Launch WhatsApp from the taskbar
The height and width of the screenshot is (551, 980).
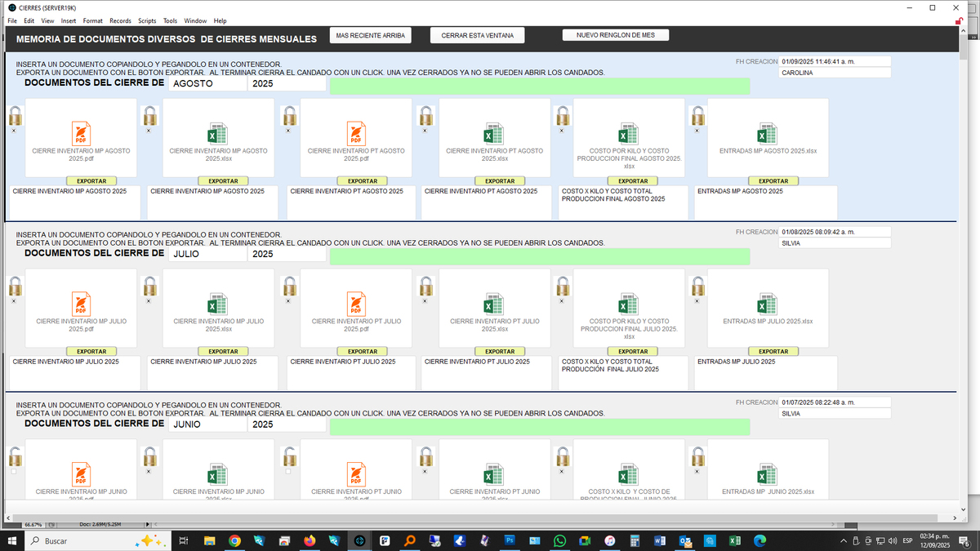click(559, 540)
